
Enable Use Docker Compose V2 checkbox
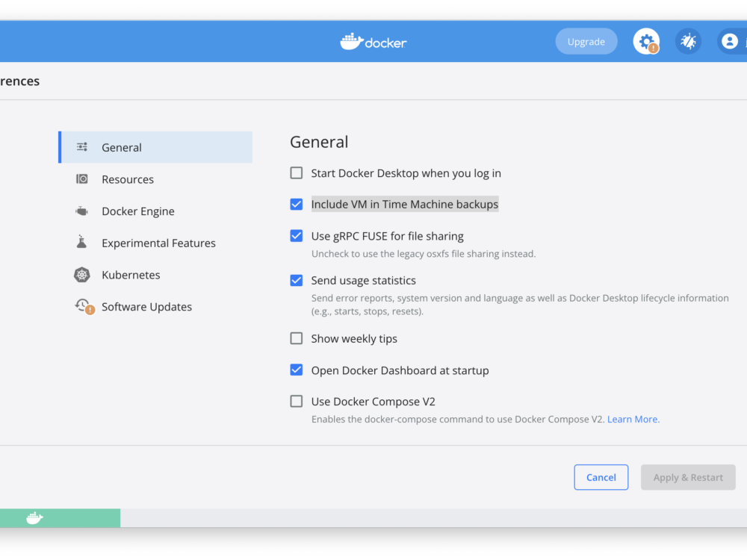[297, 402]
